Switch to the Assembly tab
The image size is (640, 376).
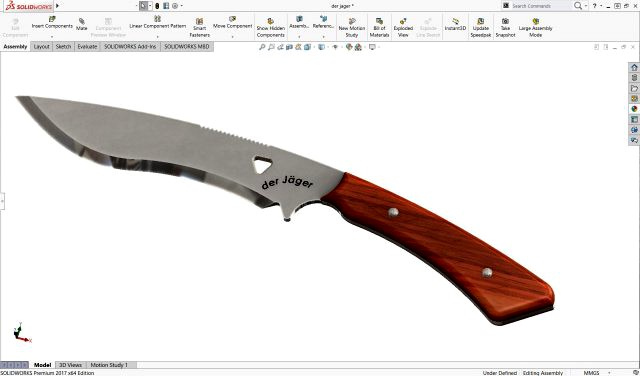point(15,47)
